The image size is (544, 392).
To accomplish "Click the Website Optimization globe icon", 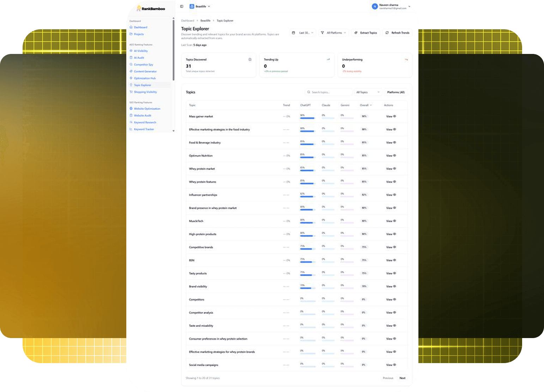I will point(131,109).
